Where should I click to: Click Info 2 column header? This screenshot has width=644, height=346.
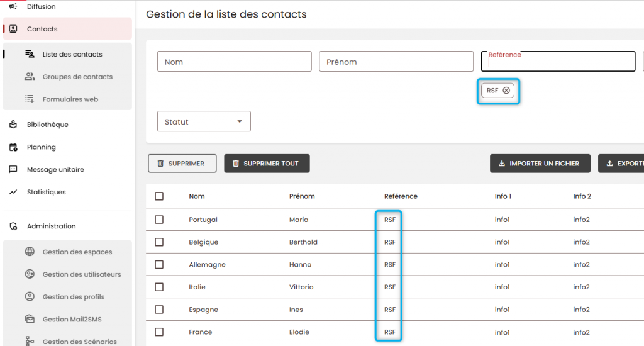[x=582, y=196]
